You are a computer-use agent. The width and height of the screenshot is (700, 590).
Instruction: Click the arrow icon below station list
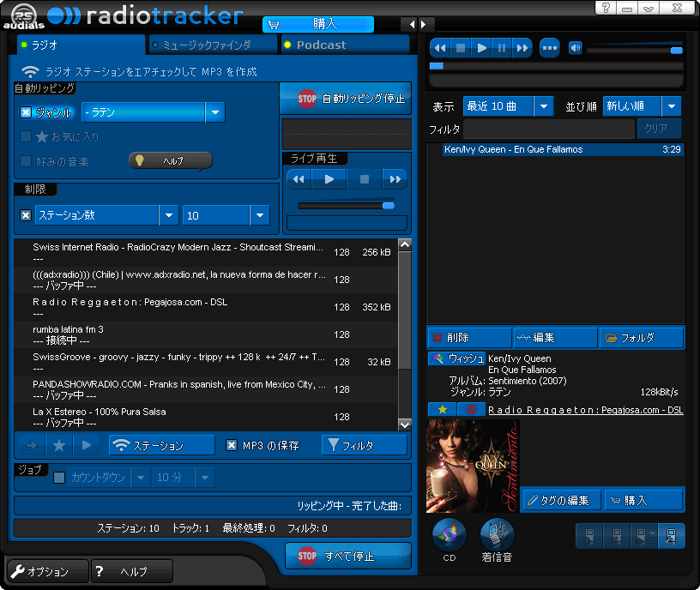(32, 445)
